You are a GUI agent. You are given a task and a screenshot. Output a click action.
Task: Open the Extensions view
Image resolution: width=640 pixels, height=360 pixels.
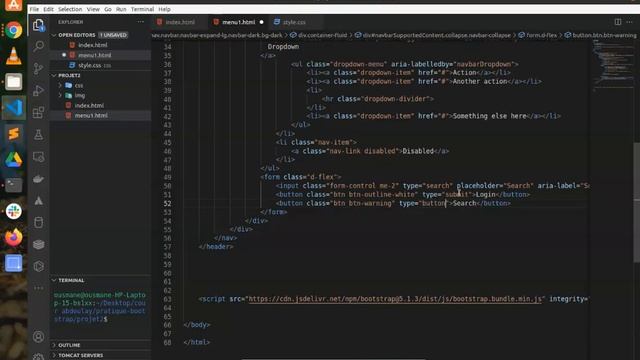click(38, 112)
